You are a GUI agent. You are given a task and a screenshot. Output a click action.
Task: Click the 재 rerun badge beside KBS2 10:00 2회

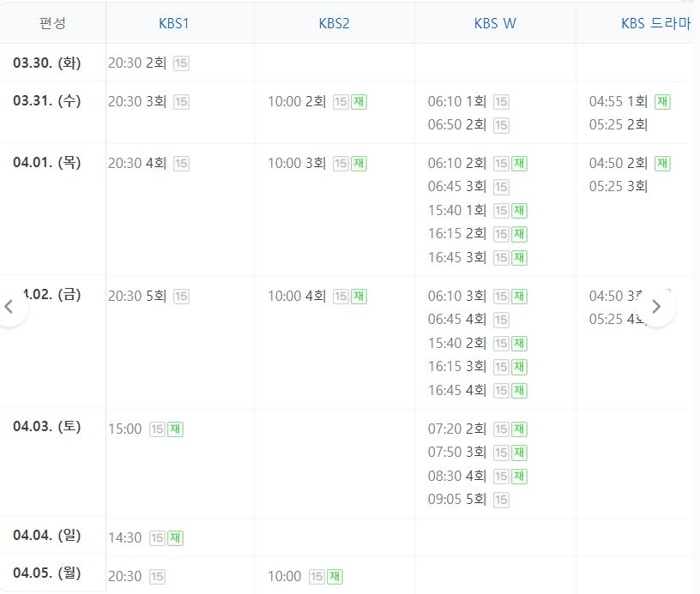tap(359, 102)
